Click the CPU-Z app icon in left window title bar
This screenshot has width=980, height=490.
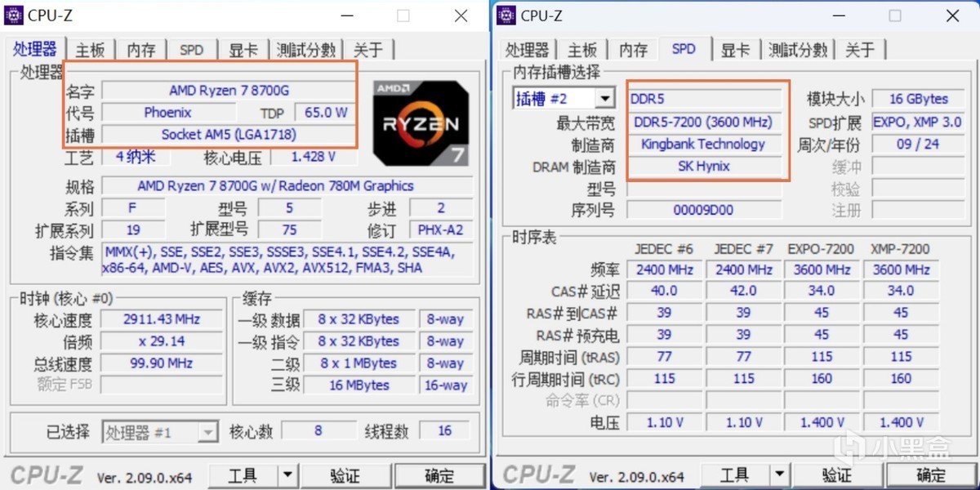14,15
